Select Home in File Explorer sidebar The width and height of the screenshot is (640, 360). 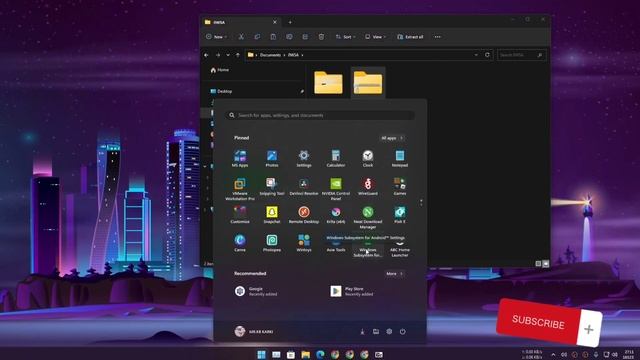click(x=220, y=70)
